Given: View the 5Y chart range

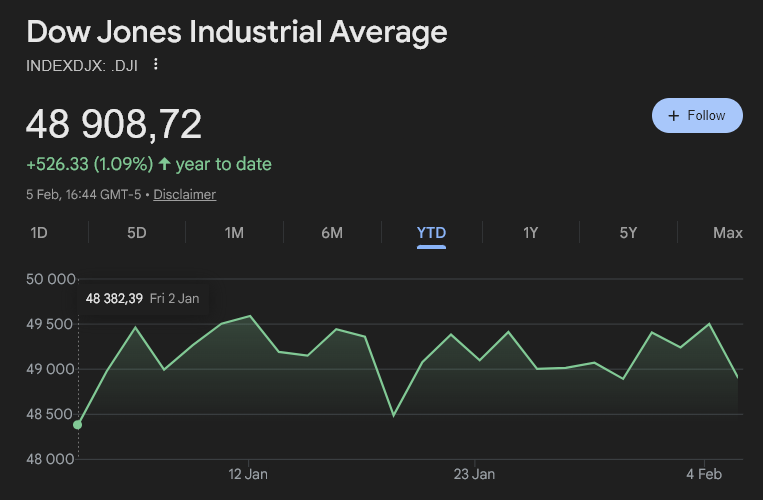Looking at the screenshot, I should [x=628, y=233].
